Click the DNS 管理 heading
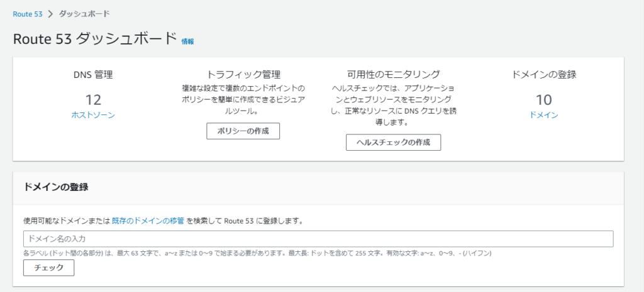Viewport: 644px width, 292px height. (x=93, y=74)
